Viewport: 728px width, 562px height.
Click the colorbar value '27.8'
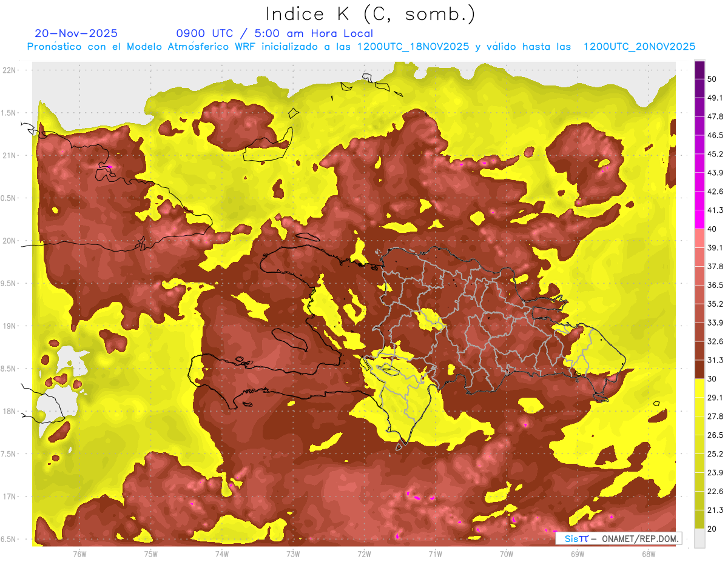pyautogui.click(x=715, y=416)
